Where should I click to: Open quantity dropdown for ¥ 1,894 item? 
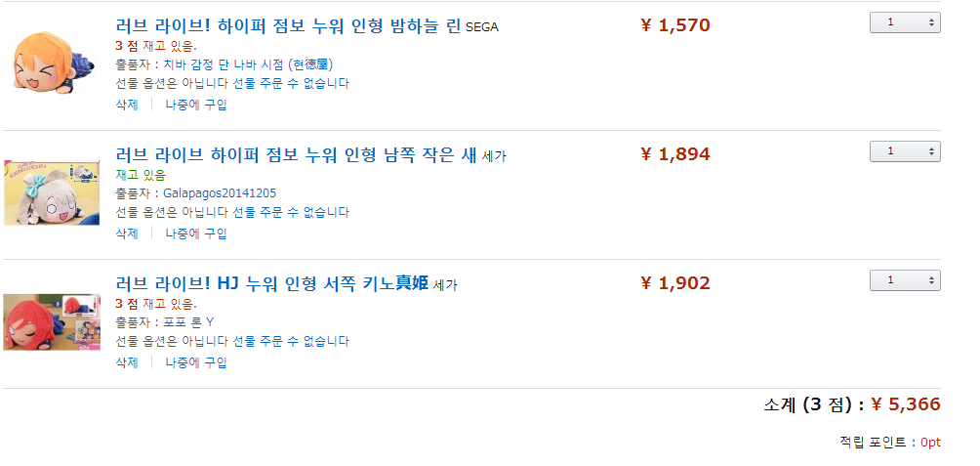905,151
